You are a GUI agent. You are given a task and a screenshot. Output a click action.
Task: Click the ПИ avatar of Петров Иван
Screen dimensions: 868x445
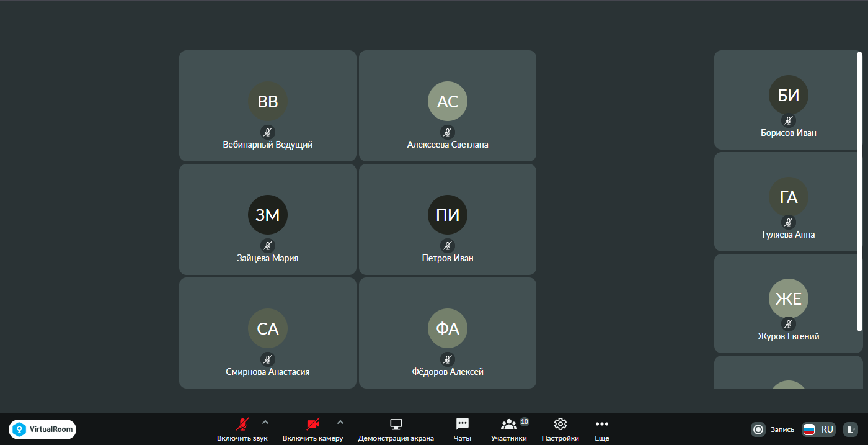tap(448, 215)
